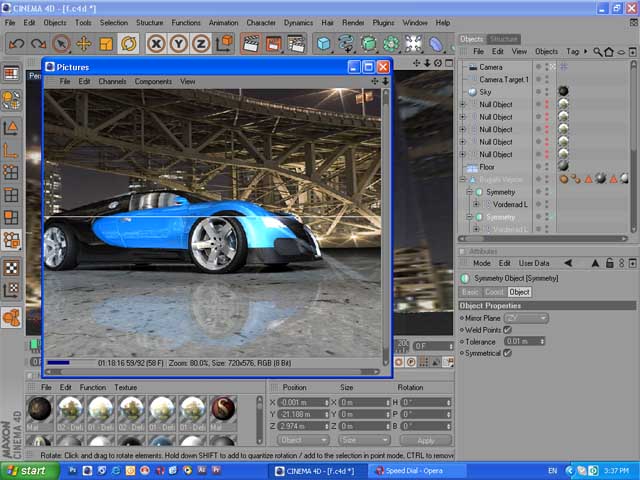The width and height of the screenshot is (640, 480).
Task: Toggle Y axis lock
Action: tap(178, 43)
